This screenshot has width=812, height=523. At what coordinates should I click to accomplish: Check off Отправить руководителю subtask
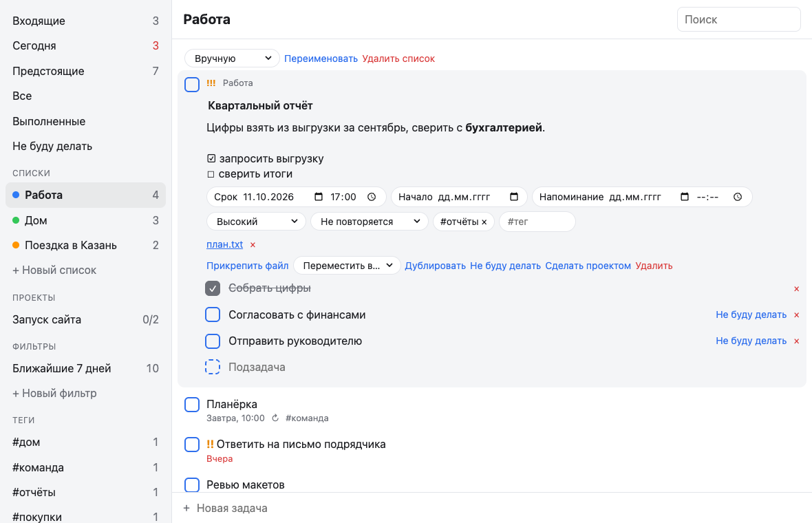213,341
